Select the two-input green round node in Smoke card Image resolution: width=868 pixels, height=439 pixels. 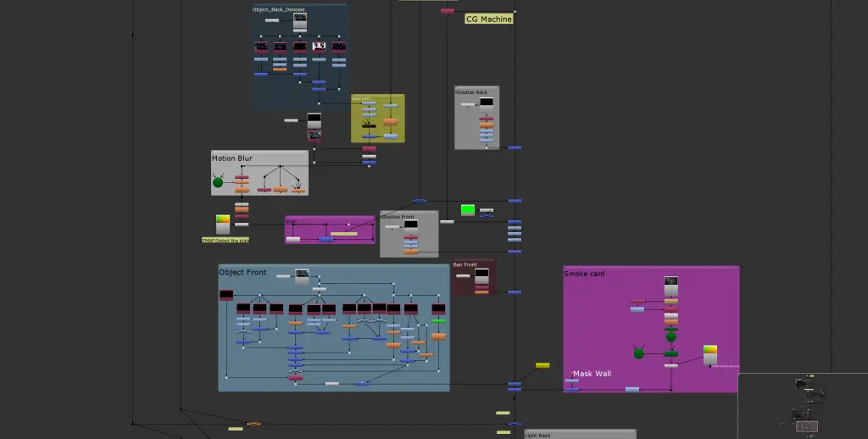tap(639, 353)
